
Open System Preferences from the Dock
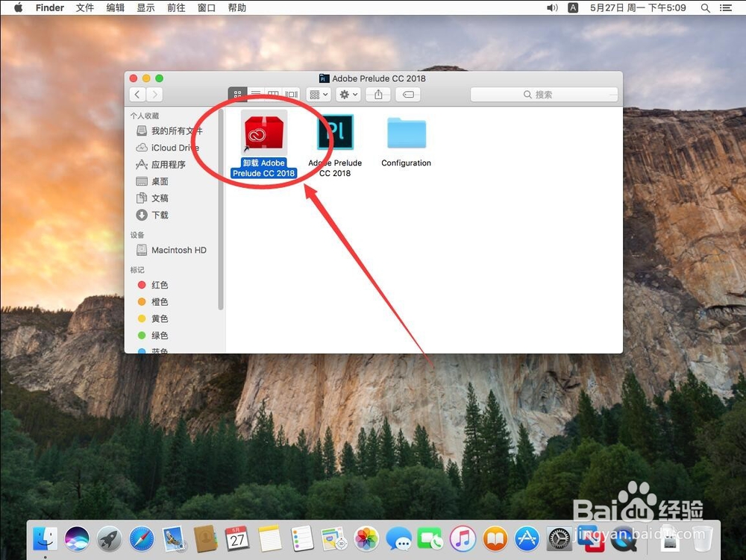559,539
